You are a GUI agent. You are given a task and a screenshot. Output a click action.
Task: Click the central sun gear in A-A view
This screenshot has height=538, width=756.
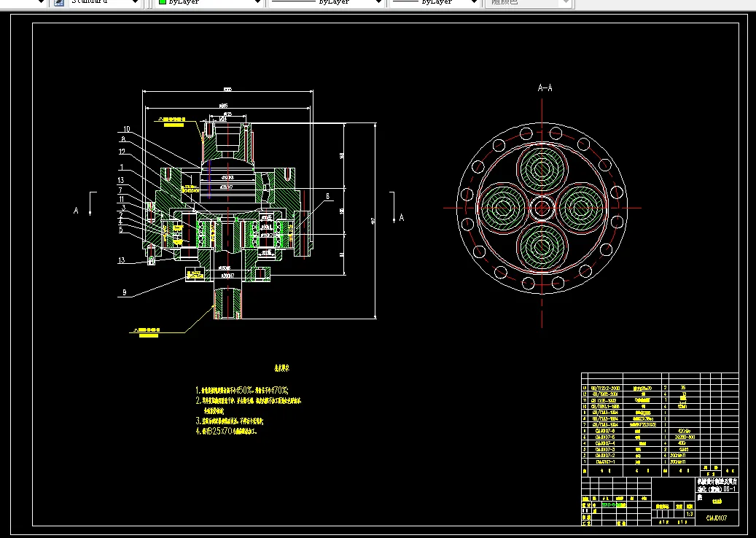click(x=542, y=208)
